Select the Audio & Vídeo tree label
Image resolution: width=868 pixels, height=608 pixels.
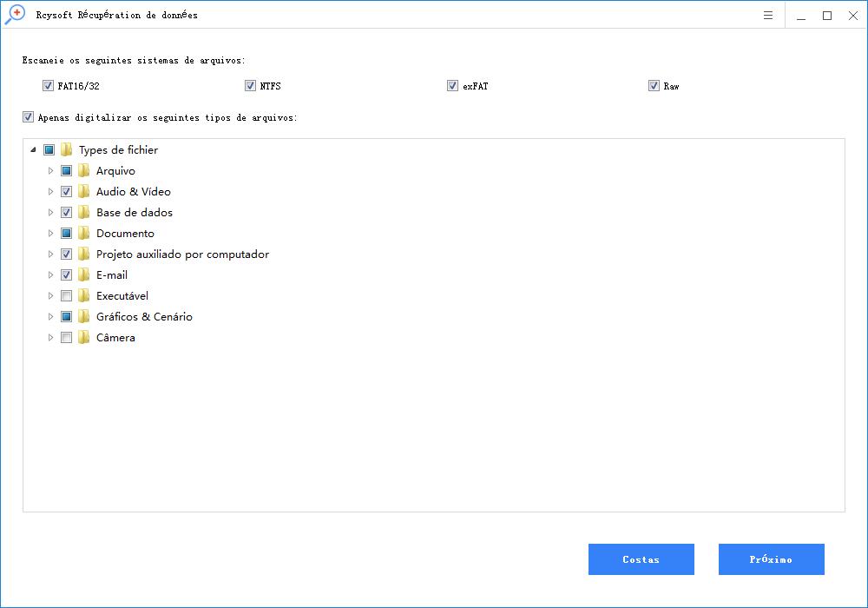coord(134,192)
